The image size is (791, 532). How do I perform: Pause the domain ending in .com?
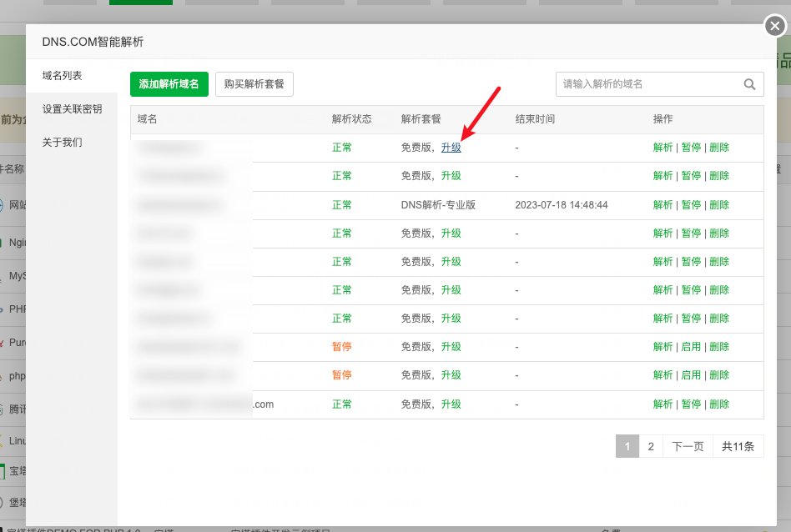point(691,404)
